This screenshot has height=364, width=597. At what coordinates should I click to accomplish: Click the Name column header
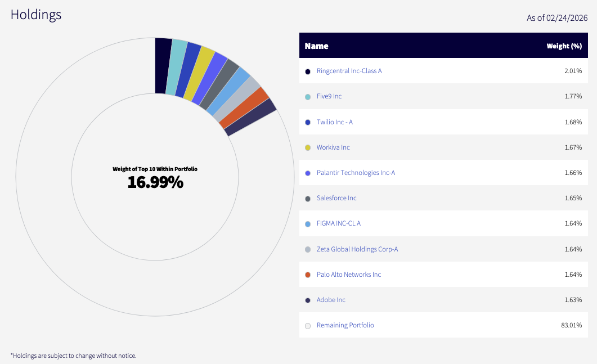point(316,46)
